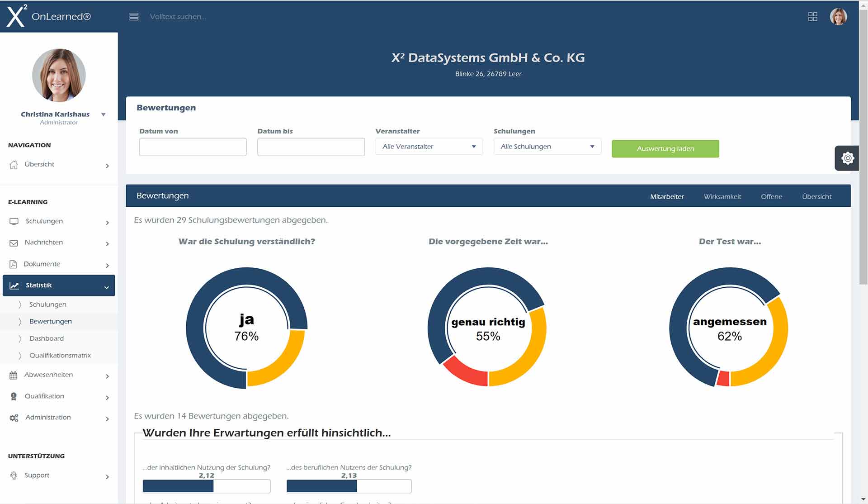Switch to the Wirksamkeit tab
Screen dimensions: 868x504
pyautogui.click(x=722, y=196)
